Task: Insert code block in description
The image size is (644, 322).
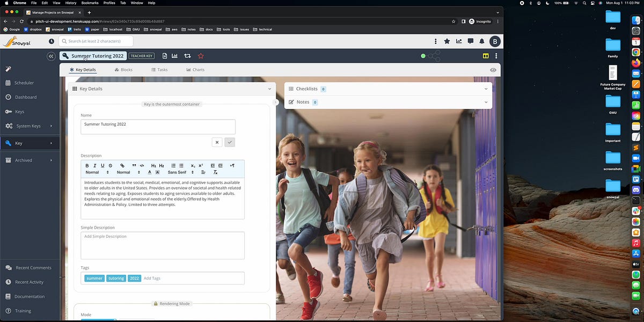Action: click(142, 165)
